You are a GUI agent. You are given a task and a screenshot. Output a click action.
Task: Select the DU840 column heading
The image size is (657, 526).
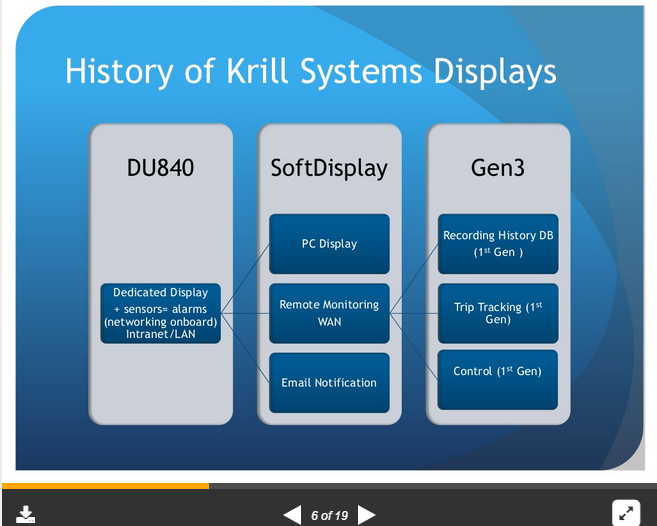tap(160, 168)
